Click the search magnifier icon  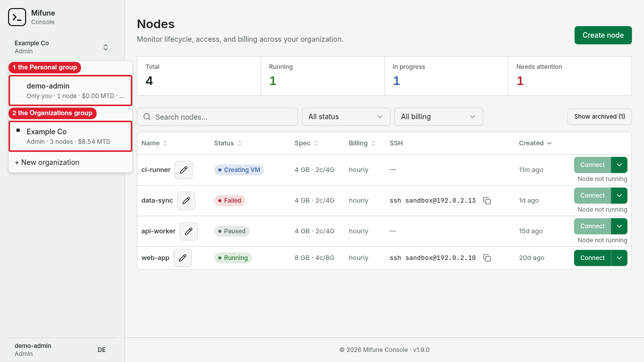tap(147, 117)
